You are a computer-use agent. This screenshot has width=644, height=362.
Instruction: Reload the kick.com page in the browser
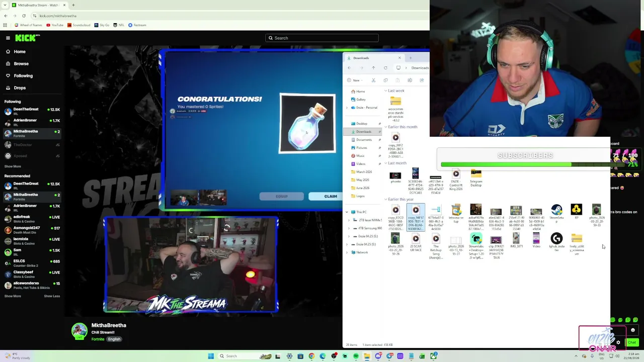point(24,16)
